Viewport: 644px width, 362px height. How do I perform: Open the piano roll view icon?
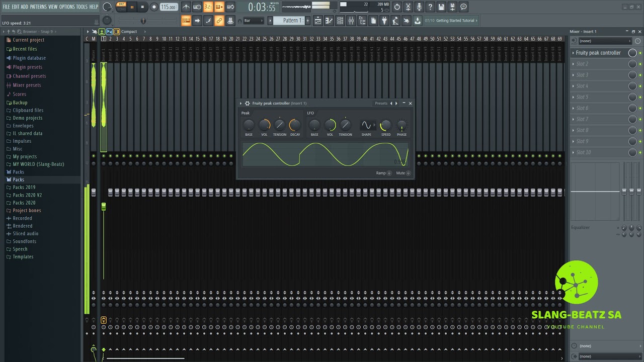coord(329,21)
